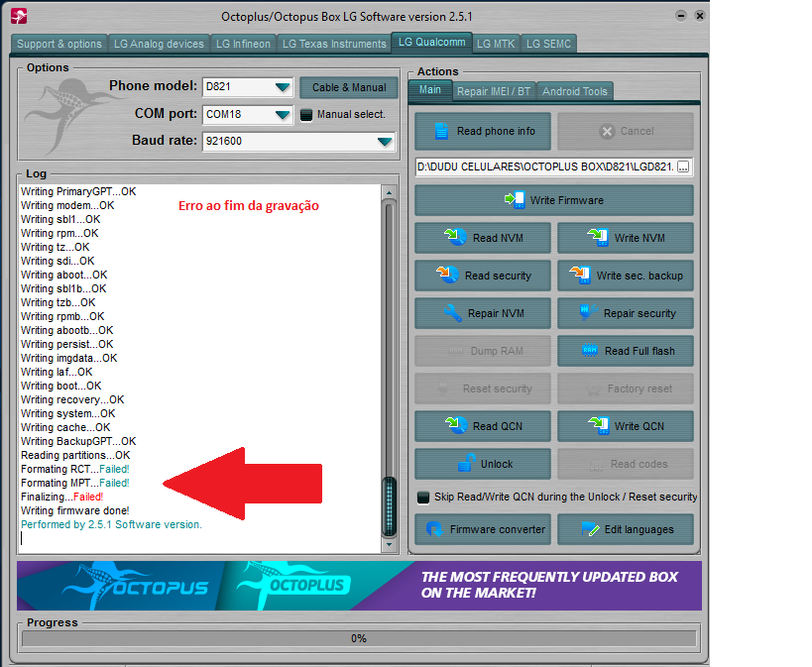812x667 pixels.
Task: Click the Write QCN icon
Action: (598, 426)
